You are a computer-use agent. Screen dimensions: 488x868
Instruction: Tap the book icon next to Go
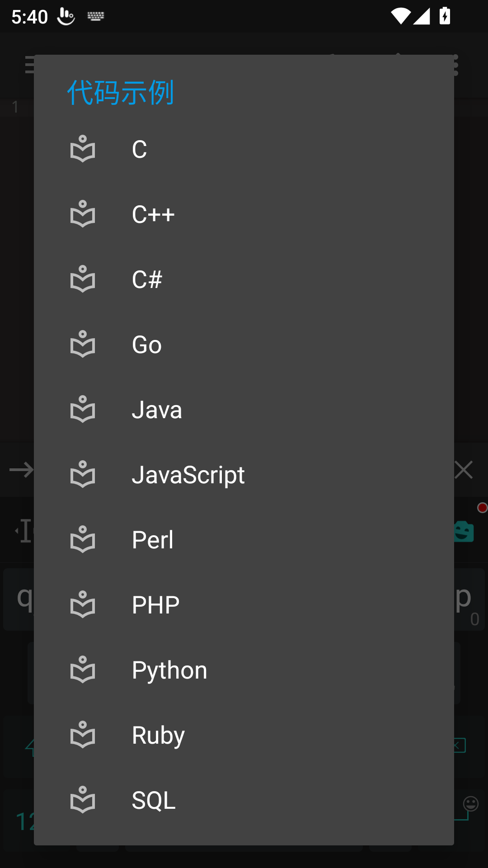click(x=83, y=344)
